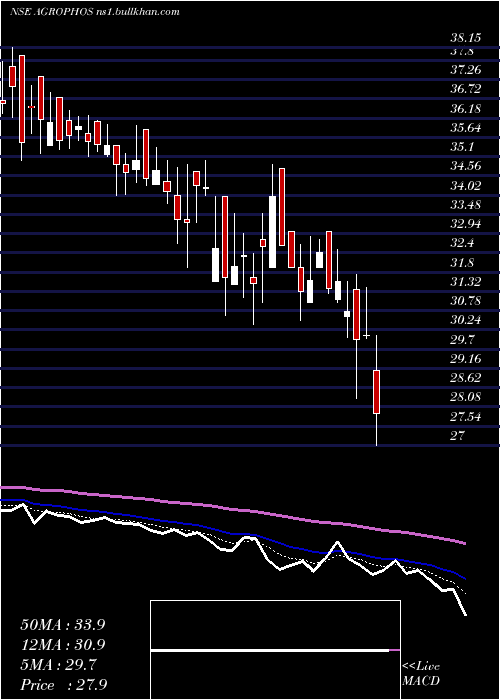This screenshot has width=500, height=700.
Task: Click the 12MA : 30.9 readout
Action: 63,645
